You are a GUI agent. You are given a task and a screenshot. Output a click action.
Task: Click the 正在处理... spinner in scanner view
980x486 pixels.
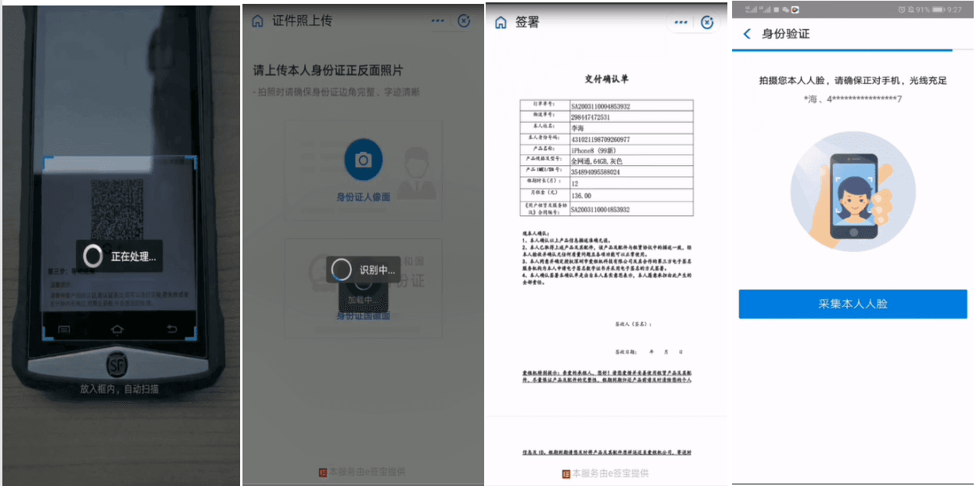93,255
